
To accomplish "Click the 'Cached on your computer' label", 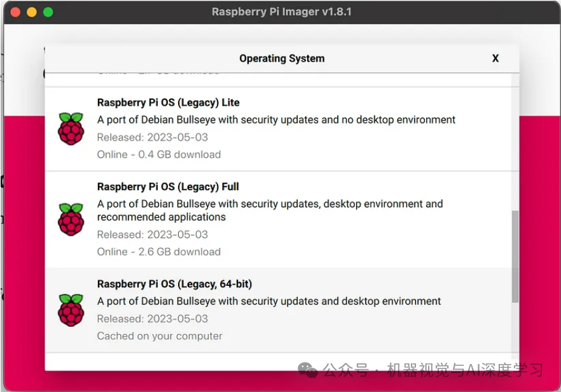I will click(160, 336).
